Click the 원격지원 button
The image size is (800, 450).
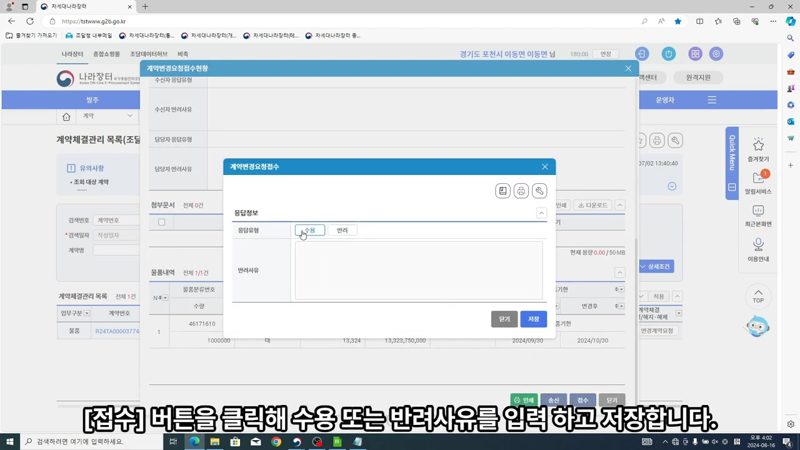coord(697,77)
